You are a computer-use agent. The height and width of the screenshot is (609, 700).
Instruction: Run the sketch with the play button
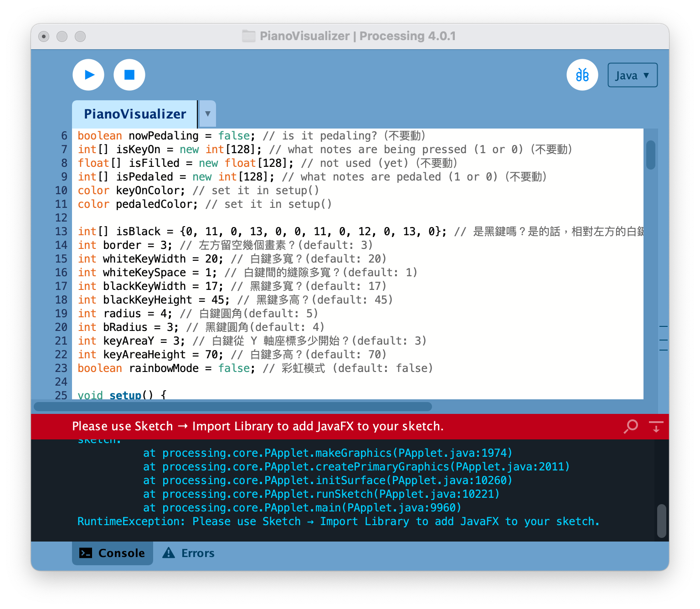coord(88,75)
